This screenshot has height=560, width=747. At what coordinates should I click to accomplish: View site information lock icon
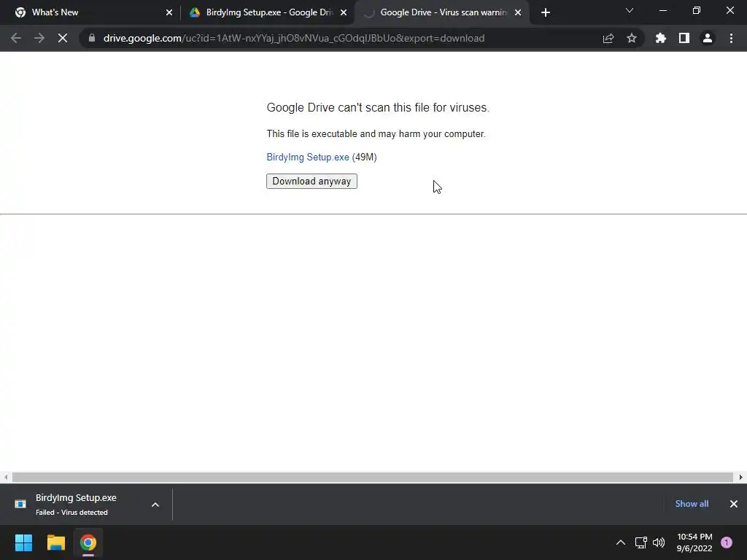92,38
